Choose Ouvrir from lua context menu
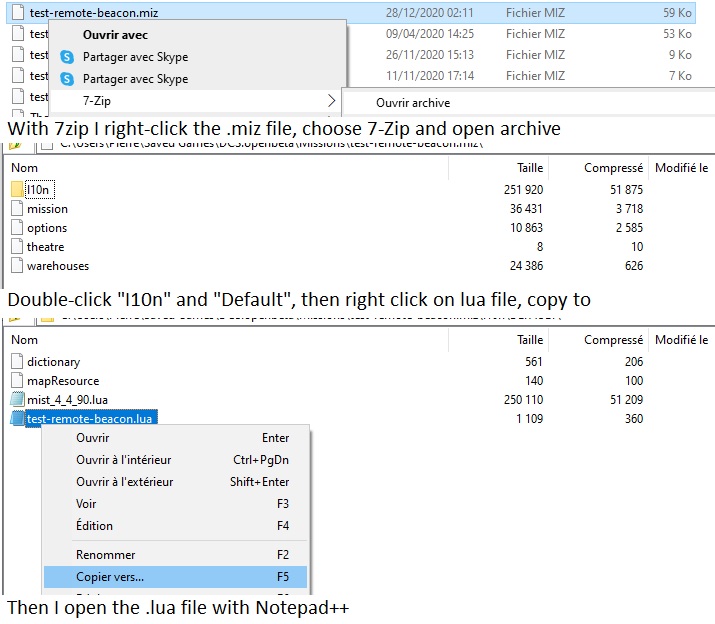This screenshot has width=715, height=624. click(176, 438)
